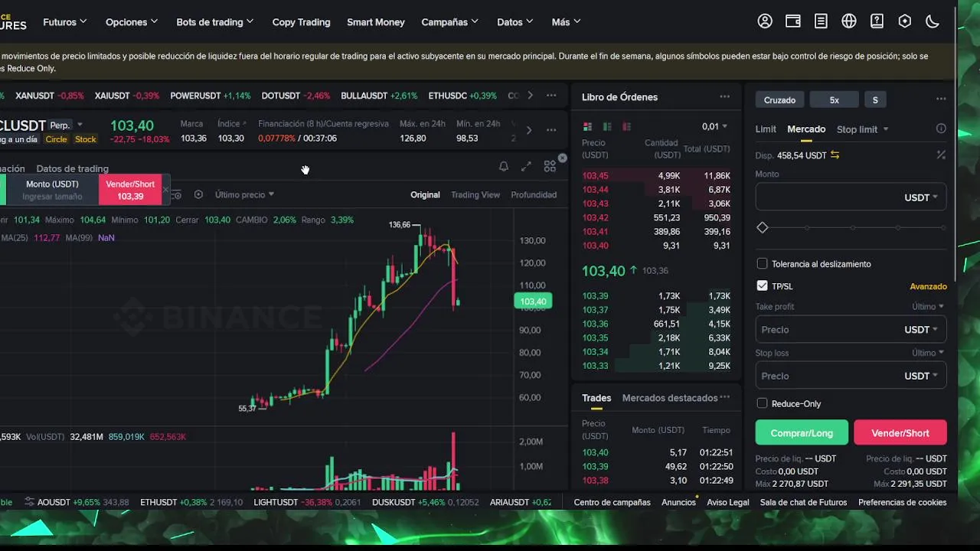
Task: Enable the Reduce-Only checkbox
Action: (x=762, y=403)
